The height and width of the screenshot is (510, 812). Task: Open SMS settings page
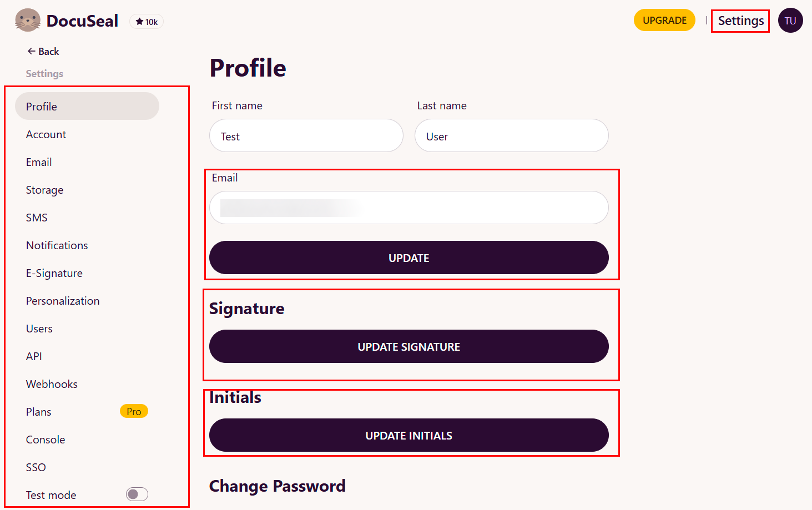37,217
